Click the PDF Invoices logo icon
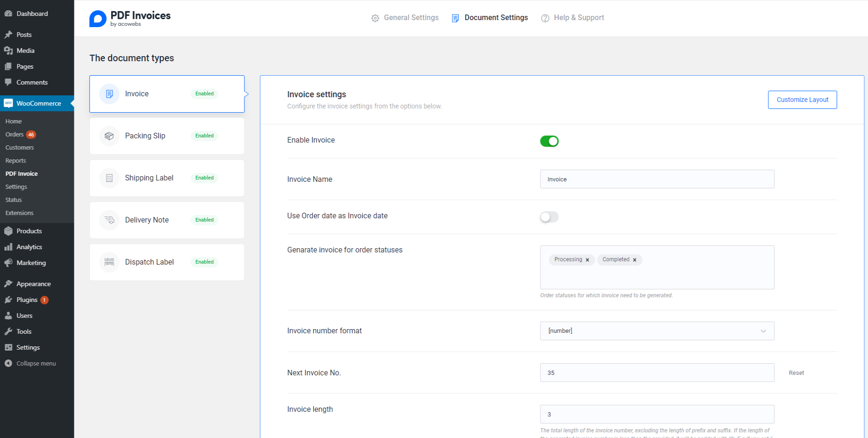The image size is (868, 438). tap(98, 19)
